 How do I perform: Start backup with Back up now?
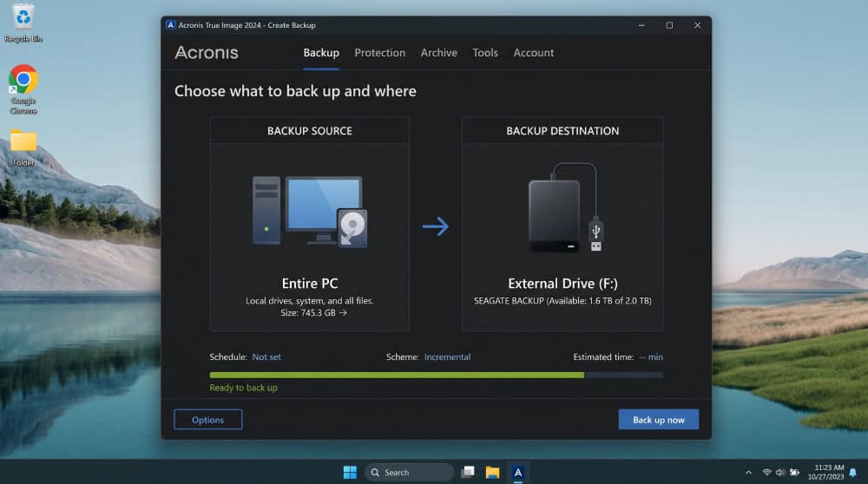(659, 420)
